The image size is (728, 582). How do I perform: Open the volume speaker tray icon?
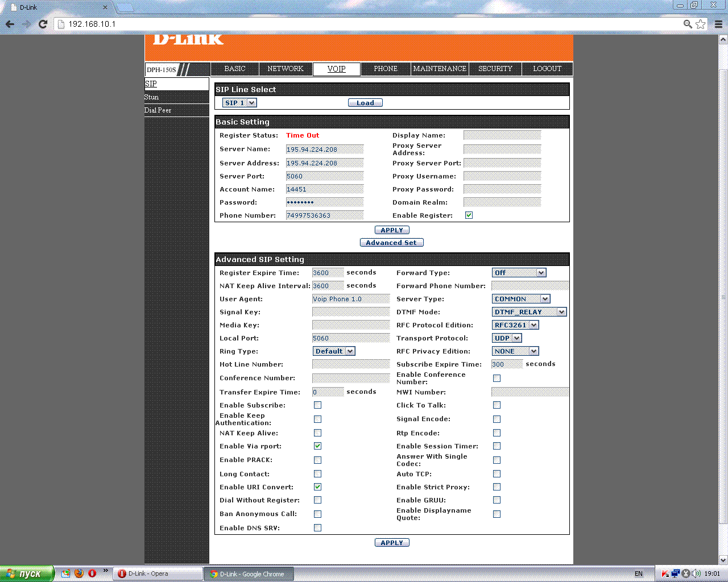click(696, 573)
